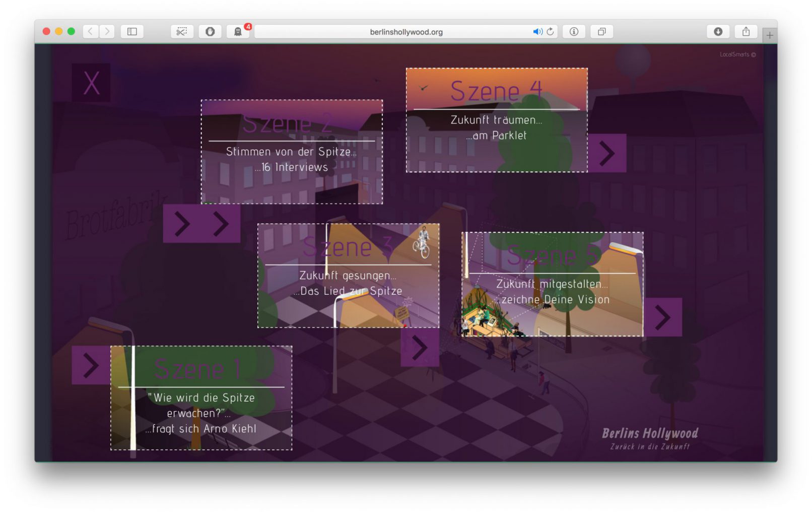The image size is (812, 512).
Task: Click the arrow button beside Szene 5
Action: click(x=662, y=317)
